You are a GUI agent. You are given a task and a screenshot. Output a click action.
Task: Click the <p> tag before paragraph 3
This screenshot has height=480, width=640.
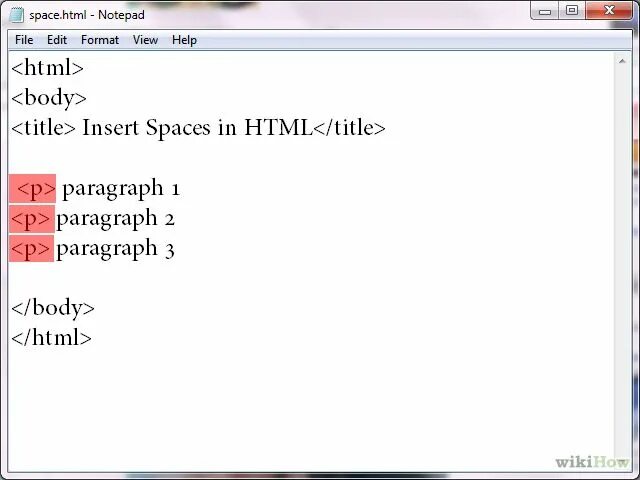pos(31,249)
